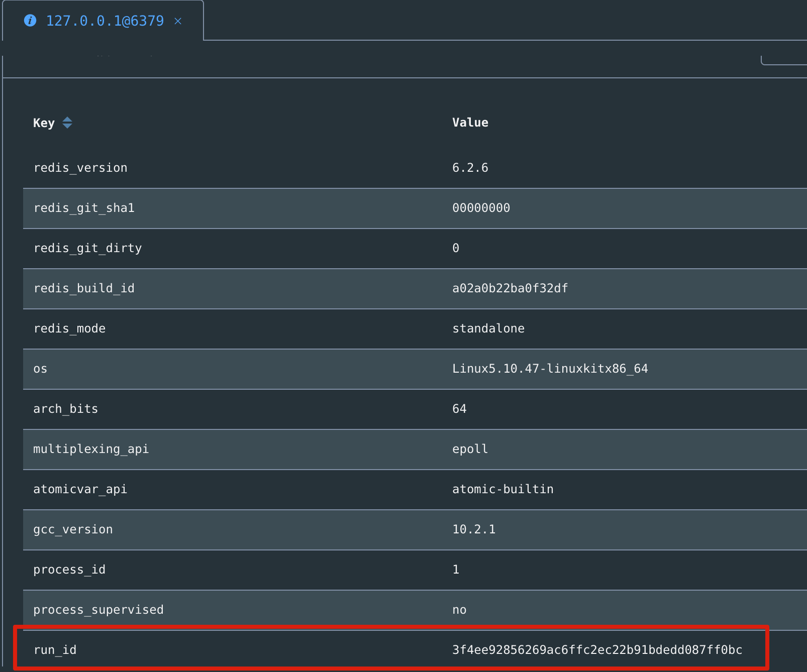The height and width of the screenshot is (672, 807).
Task: Click the info icon on the connection tab
Action: 30,21
